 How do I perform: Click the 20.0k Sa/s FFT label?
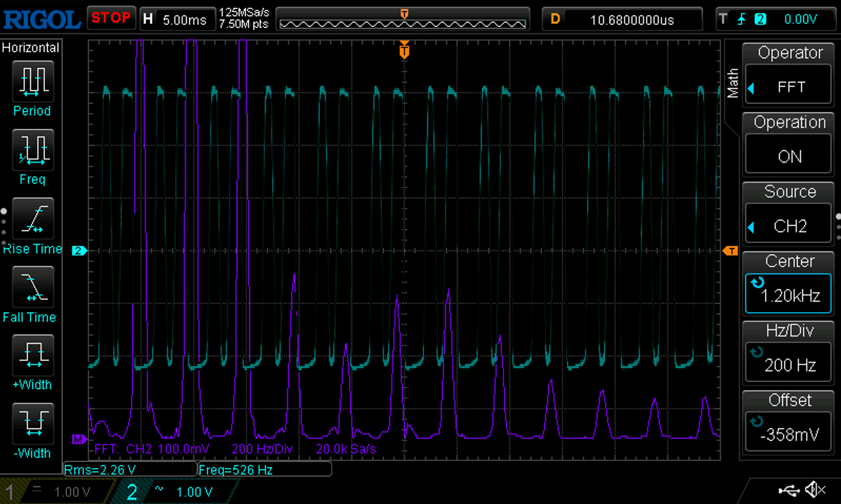coord(346,449)
